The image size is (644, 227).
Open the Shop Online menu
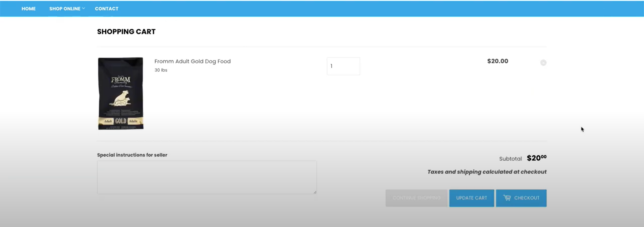(65, 9)
